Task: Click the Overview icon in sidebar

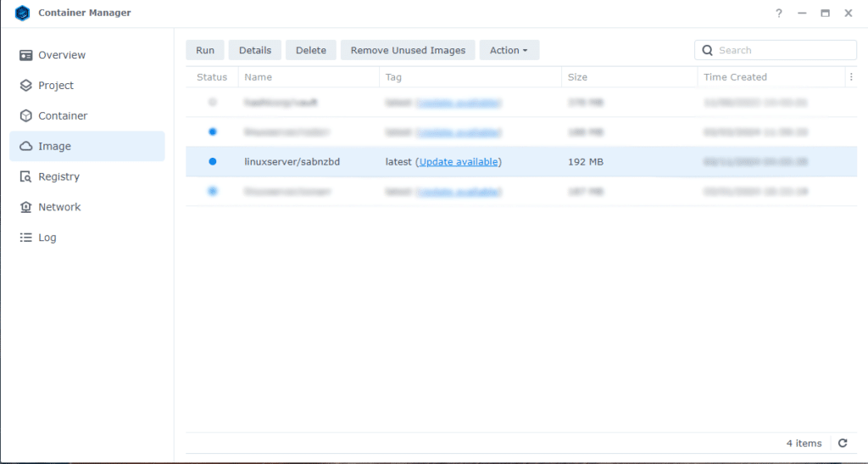Action: 25,55
